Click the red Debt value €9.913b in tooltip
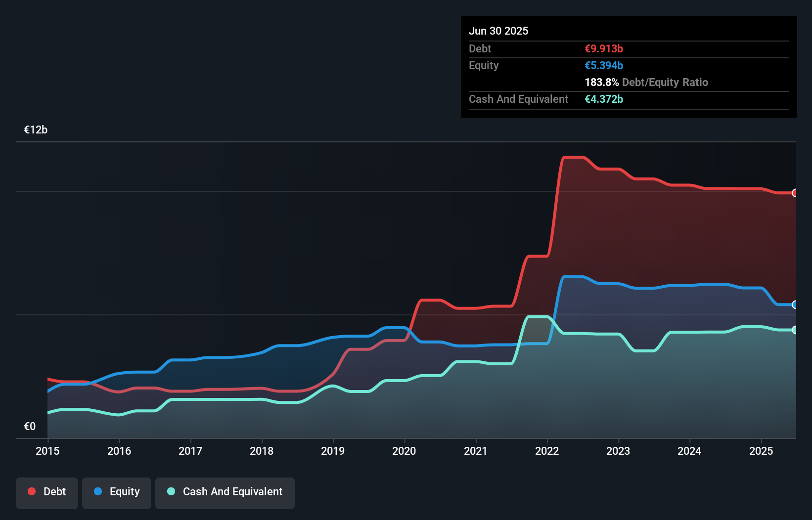This screenshot has height=520, width=812. point(604,48)
